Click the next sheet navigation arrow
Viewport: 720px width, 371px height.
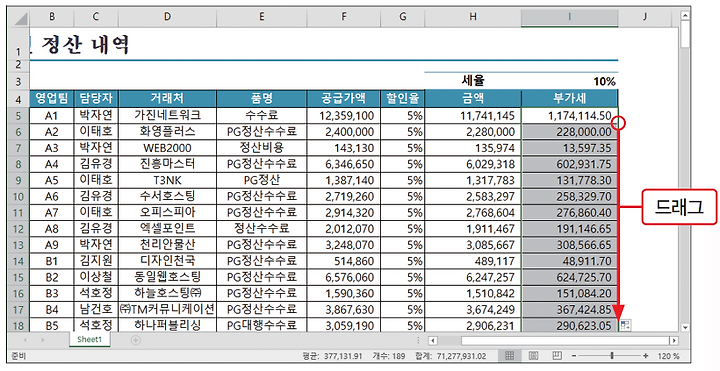[42, 340]
